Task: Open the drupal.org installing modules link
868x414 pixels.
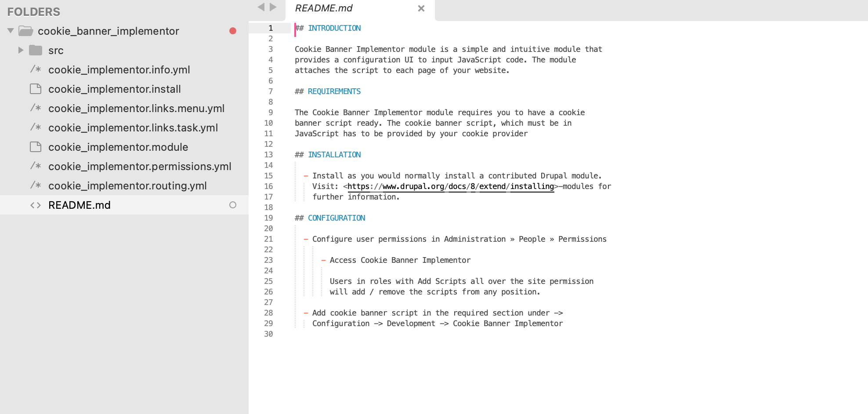Action: [x=450, y=186]
